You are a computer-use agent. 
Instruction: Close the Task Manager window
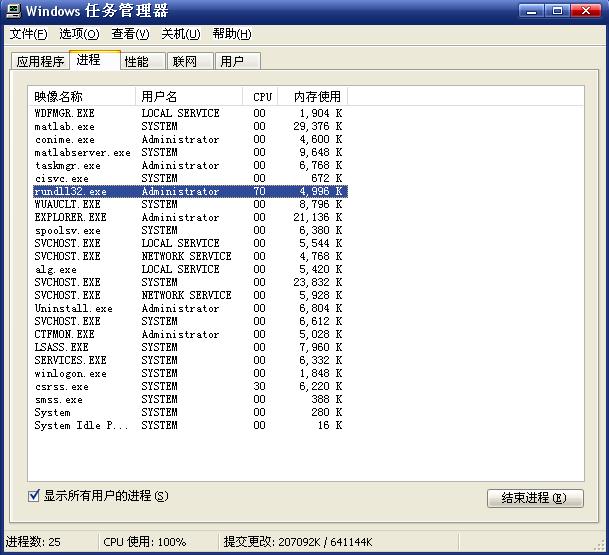click(x=585, y=10)
